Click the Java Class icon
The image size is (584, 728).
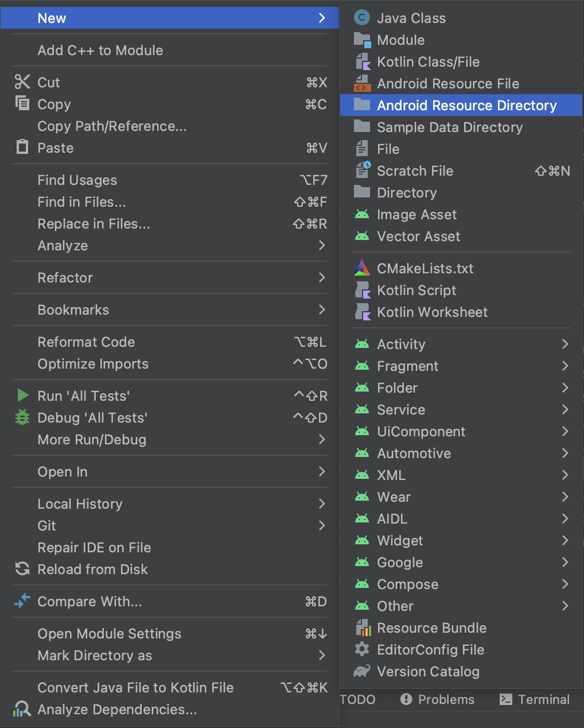[x=362, y=18]
